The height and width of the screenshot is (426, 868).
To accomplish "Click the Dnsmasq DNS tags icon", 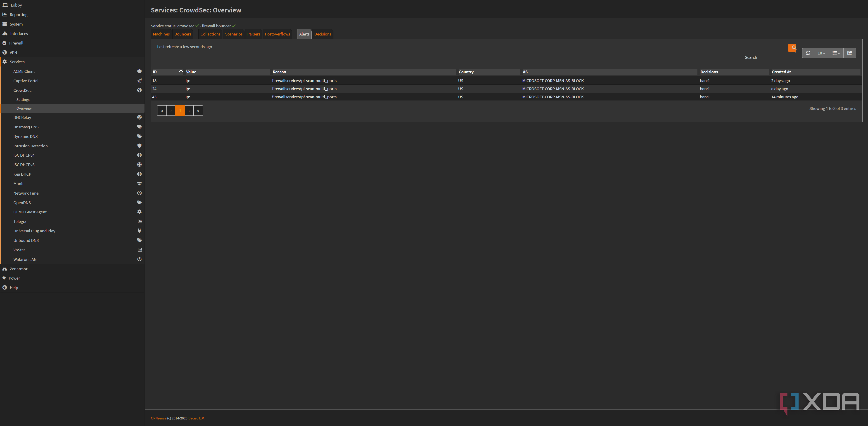I will point(139,127).
